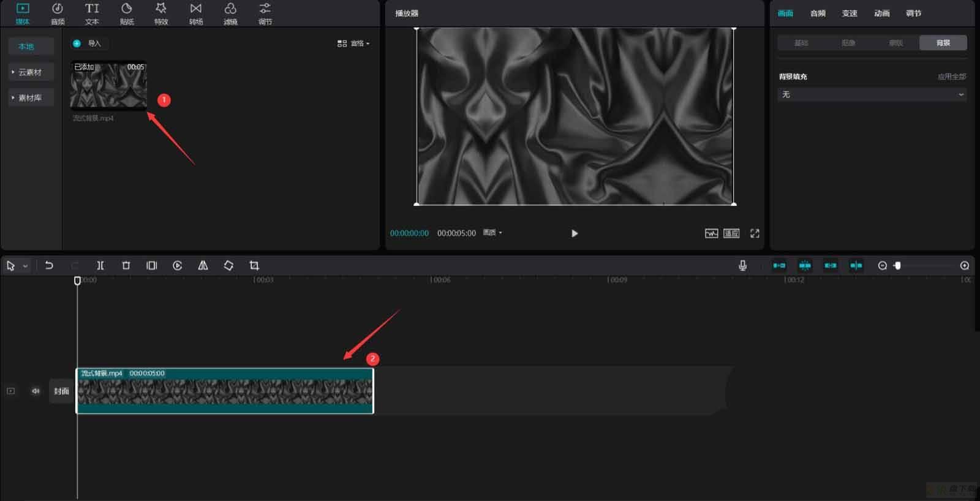Click the 适应 fit-ratio button in player
The image size is (980, 501).
point(731,233)
